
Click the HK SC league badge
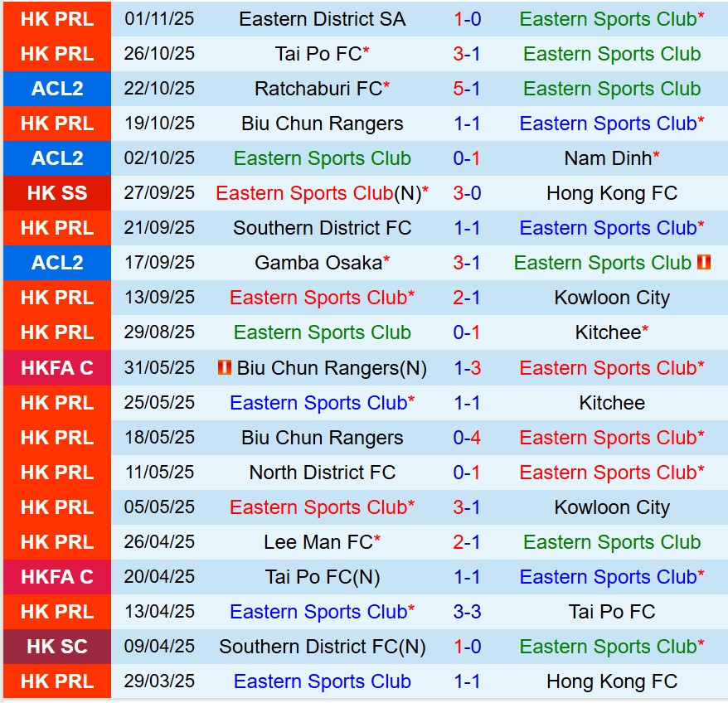pyautogui.click(x=57, y=647)
